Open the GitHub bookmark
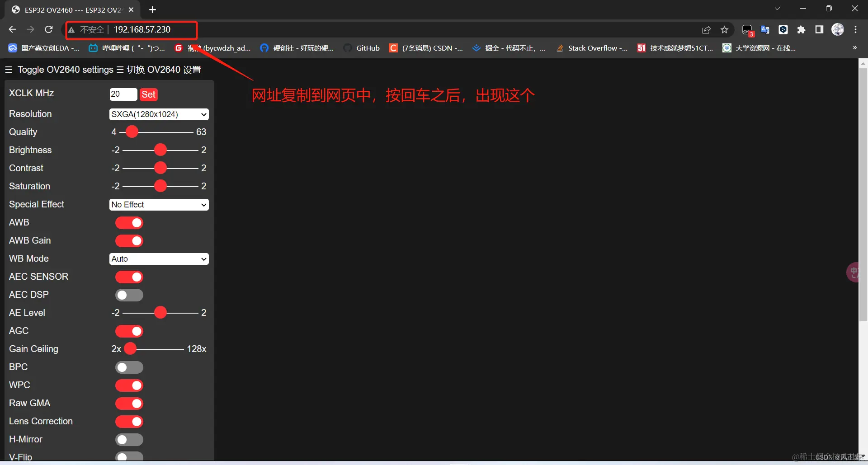The width and height of the screenshot is (868, 465). pyautogui.click(x=362, y=48)
